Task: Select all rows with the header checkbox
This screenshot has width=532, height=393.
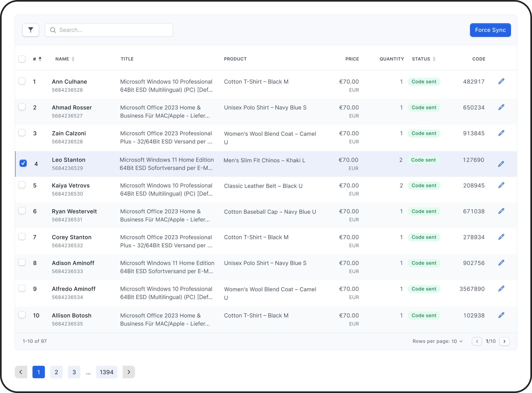Action: pos(22,59)
